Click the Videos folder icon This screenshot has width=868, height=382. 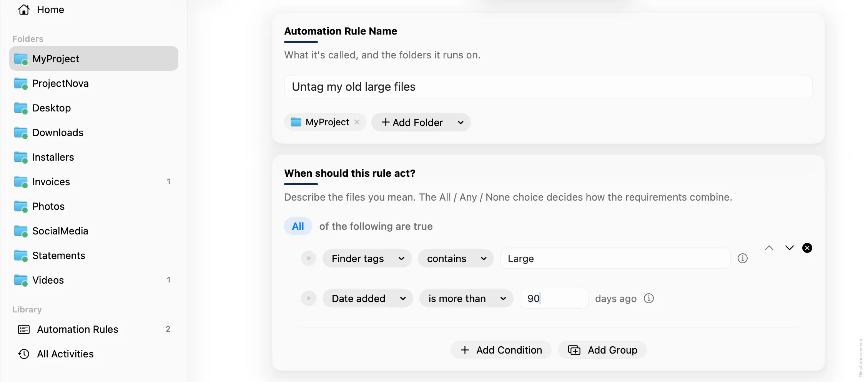pos(21,280)
